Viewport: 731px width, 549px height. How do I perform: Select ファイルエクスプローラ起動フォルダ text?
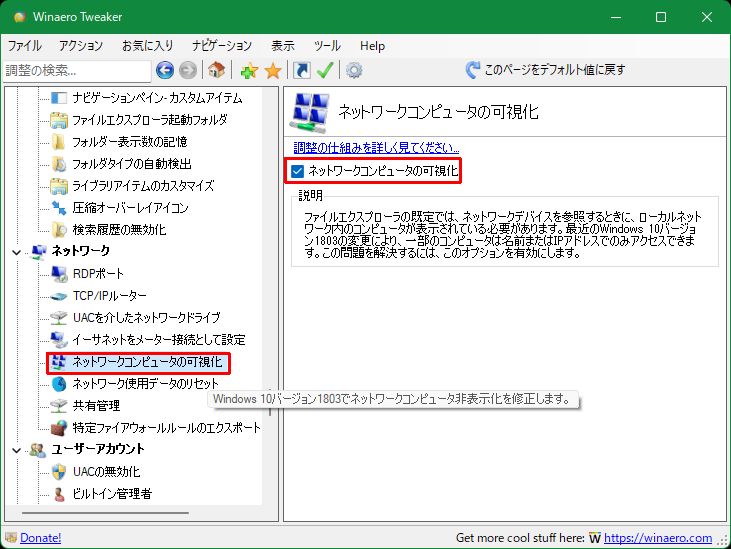(150, 120)
